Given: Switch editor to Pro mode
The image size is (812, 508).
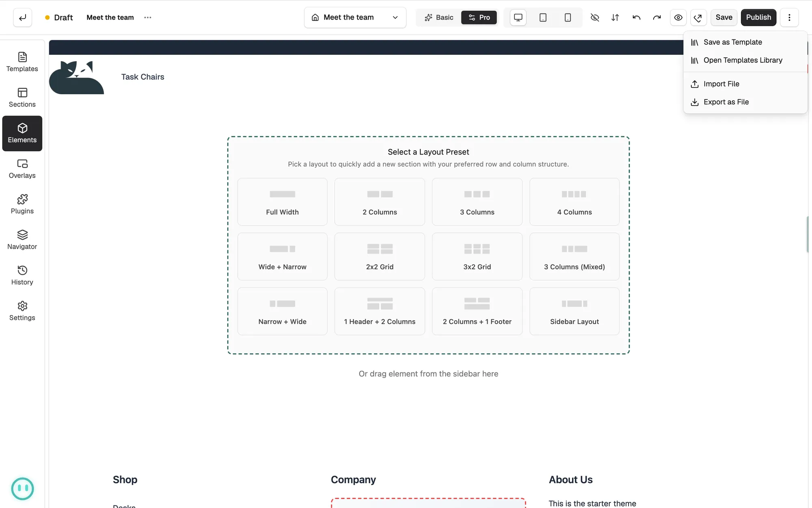Looking at the screenshot, I should [x=479, y=17].
